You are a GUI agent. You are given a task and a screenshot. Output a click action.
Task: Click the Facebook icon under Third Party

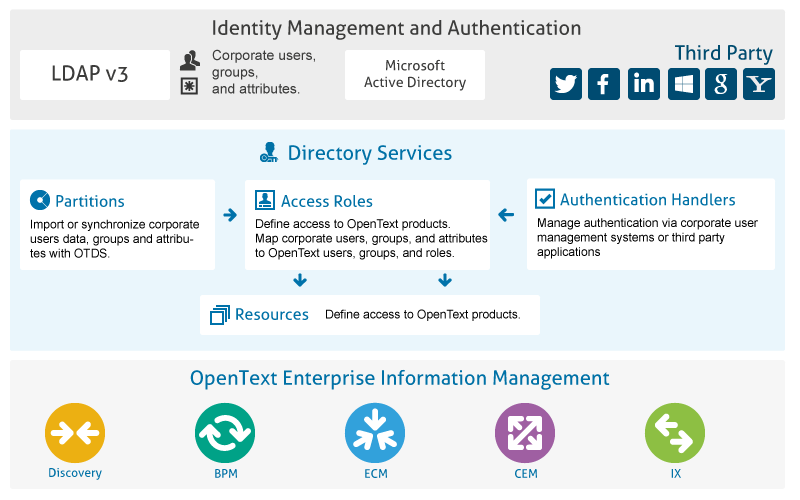coord(604,84)
